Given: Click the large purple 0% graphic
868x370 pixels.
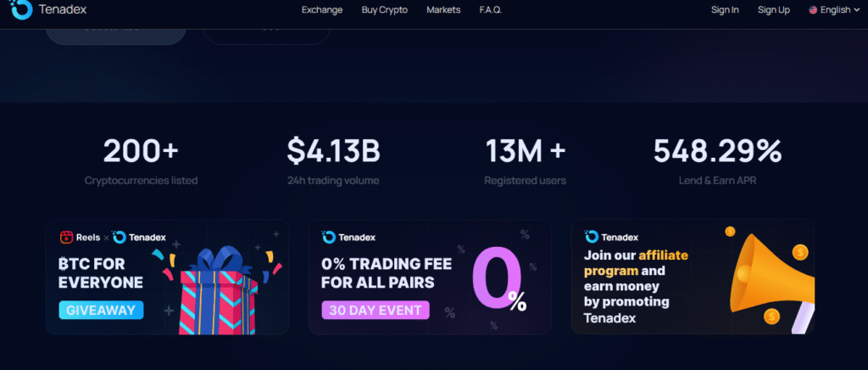Looking at the screenshot, I should click(x=498, y=278).
